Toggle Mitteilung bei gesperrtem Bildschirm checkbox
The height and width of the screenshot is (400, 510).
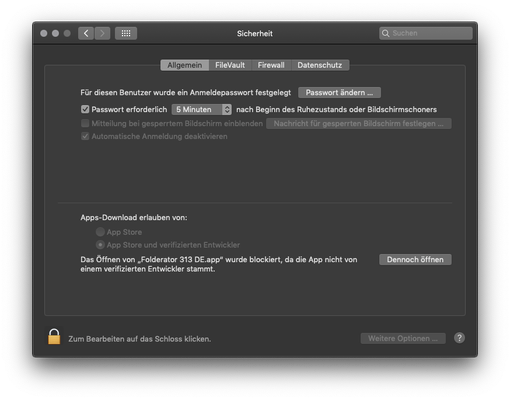pos(85,123)
